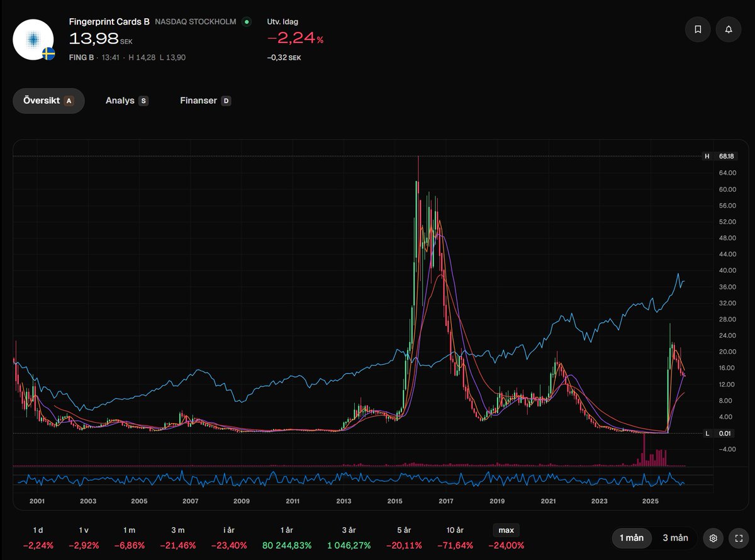
Task: Click the H 68.18 high price label
Action: click(719, 156)
